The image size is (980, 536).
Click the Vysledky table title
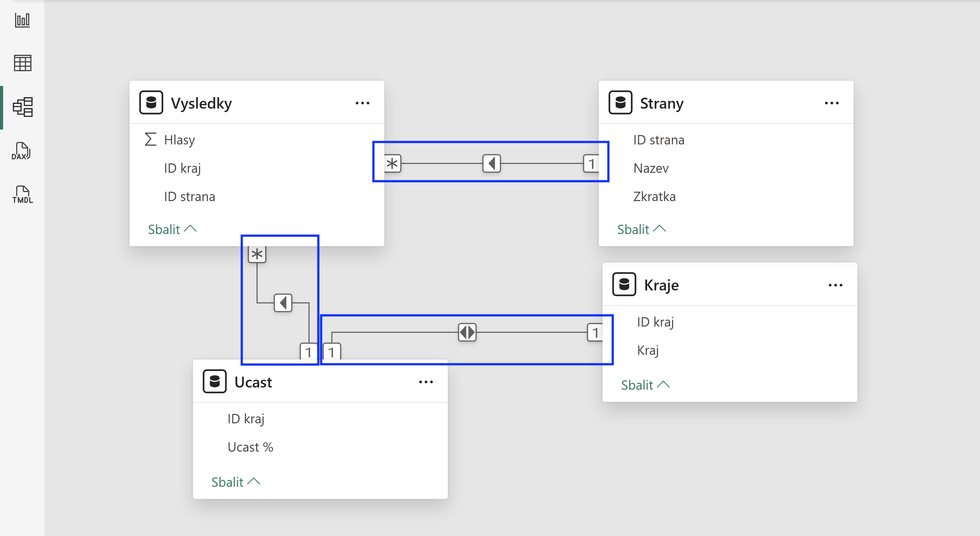pyautogui.click(x=201, y=103)
